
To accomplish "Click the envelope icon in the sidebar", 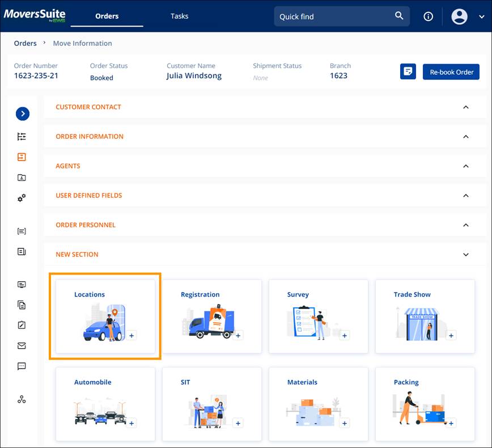I will click(x=21, y=345).
